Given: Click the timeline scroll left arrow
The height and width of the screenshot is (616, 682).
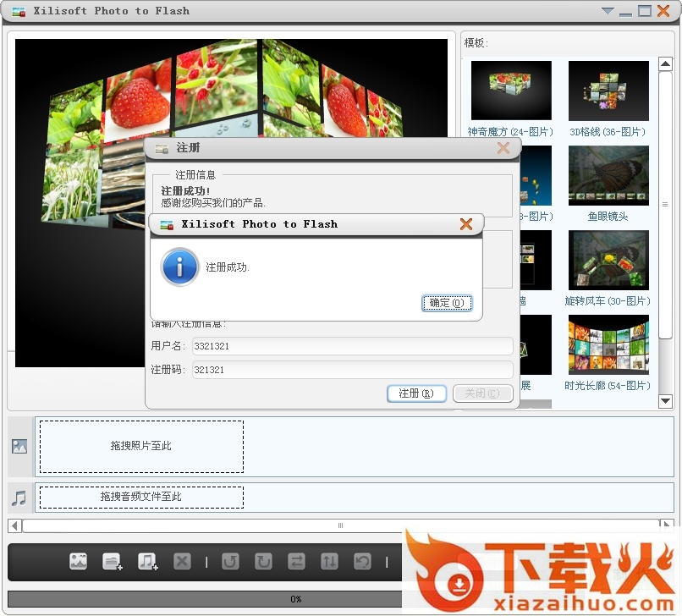Looking at the screenshot, I should pos(14,525).
